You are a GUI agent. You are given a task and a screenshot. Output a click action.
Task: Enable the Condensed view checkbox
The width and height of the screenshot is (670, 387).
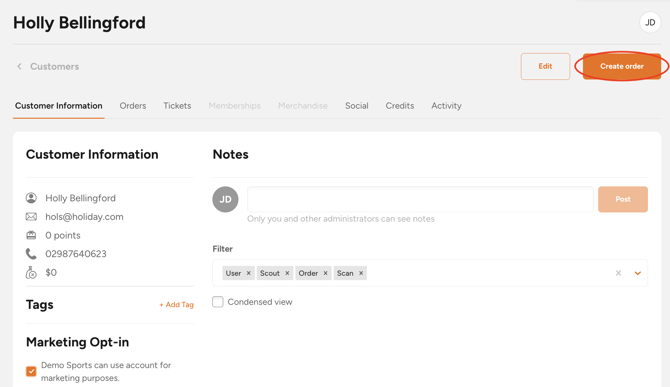point(218,302)
